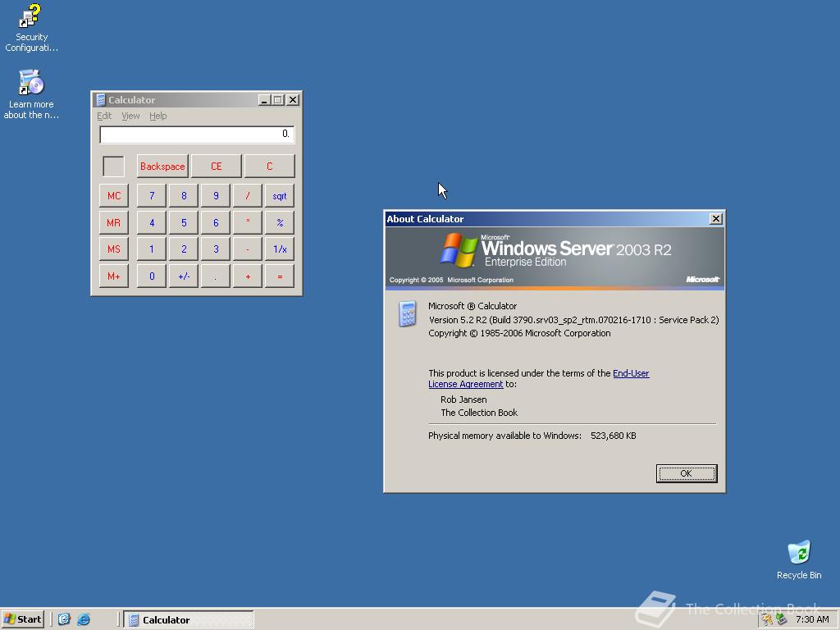The height and width of the screenshot is (630, 840).
Task: Click the MR memory recall button
Action: click(x=113, y=222)
